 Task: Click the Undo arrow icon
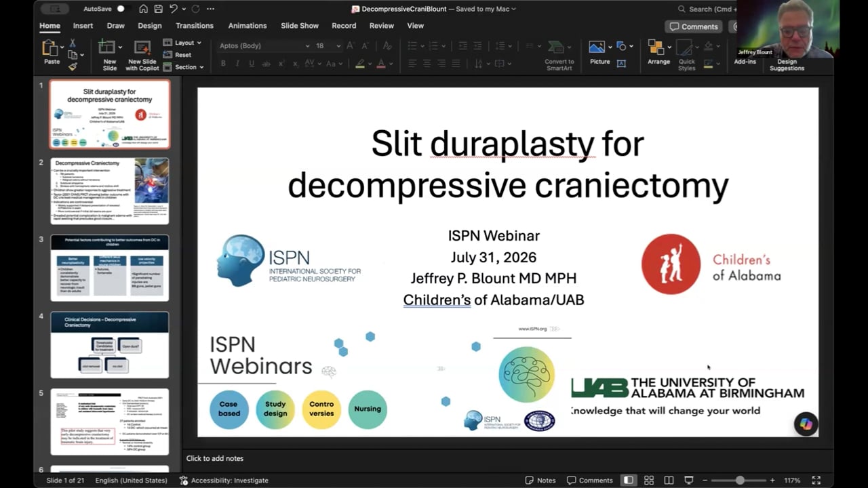tap(174, 9)
